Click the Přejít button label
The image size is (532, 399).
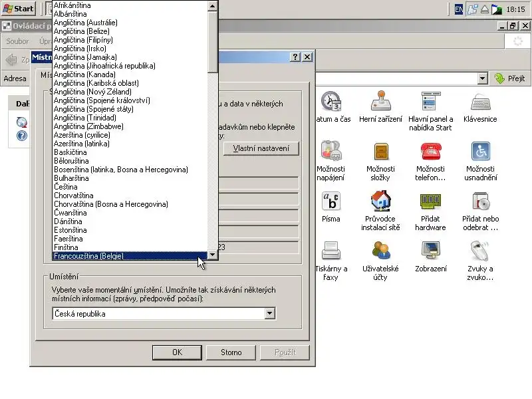point(517,78)
